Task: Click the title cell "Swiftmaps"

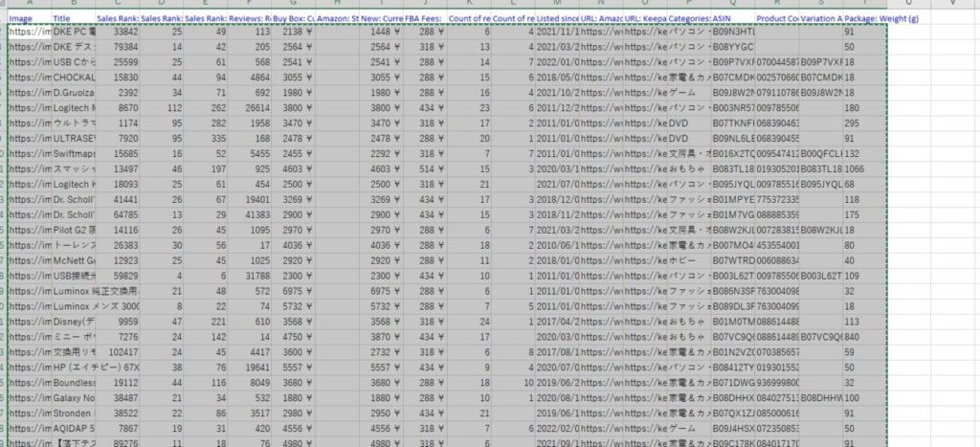Action: (73, 153)
